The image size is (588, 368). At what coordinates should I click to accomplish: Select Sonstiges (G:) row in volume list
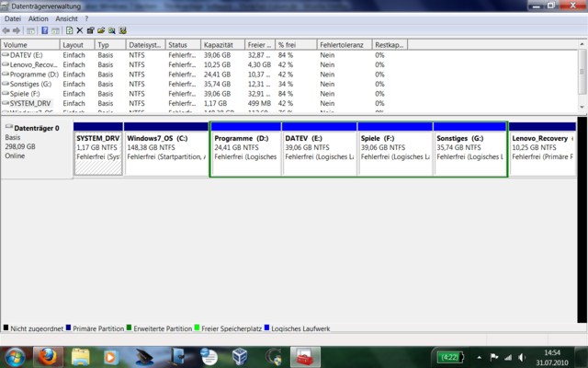point(288,84)
